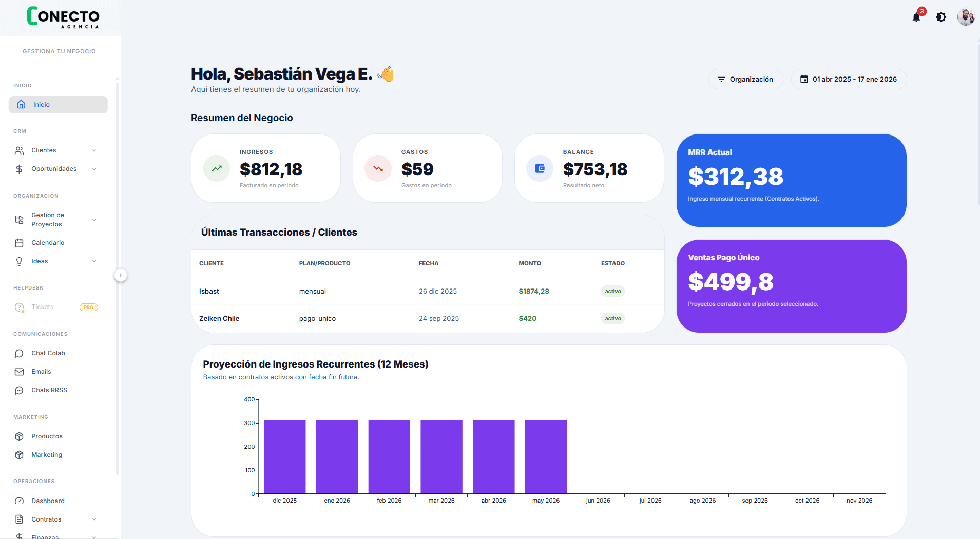The image size is (980, 539).
Task: Toggle dark mode with the moon icon
Action: 941,17
